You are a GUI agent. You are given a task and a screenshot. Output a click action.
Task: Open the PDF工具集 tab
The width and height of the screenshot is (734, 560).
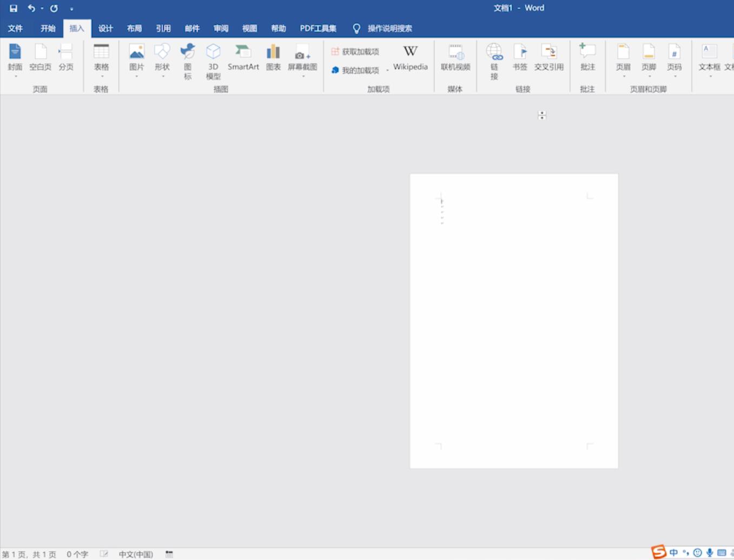(318, 28)
